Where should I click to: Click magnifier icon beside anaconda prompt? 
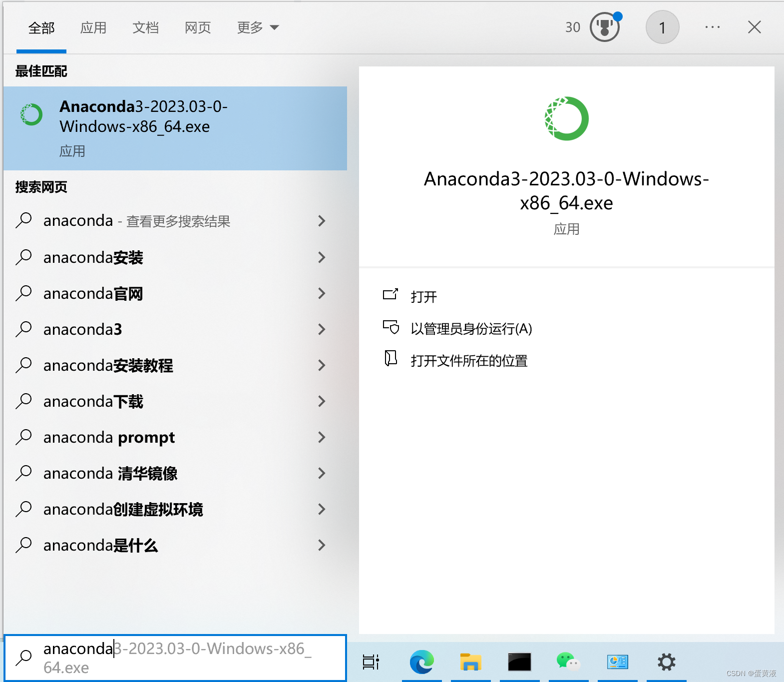click(23, 437)
